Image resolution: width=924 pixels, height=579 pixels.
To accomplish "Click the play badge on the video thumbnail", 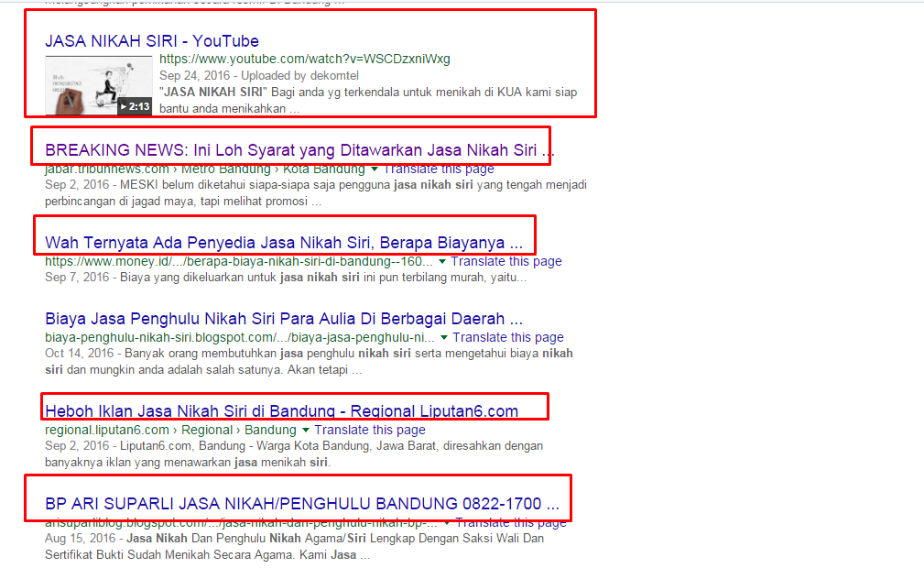I will pyautogui.click(x=135, y=106).
